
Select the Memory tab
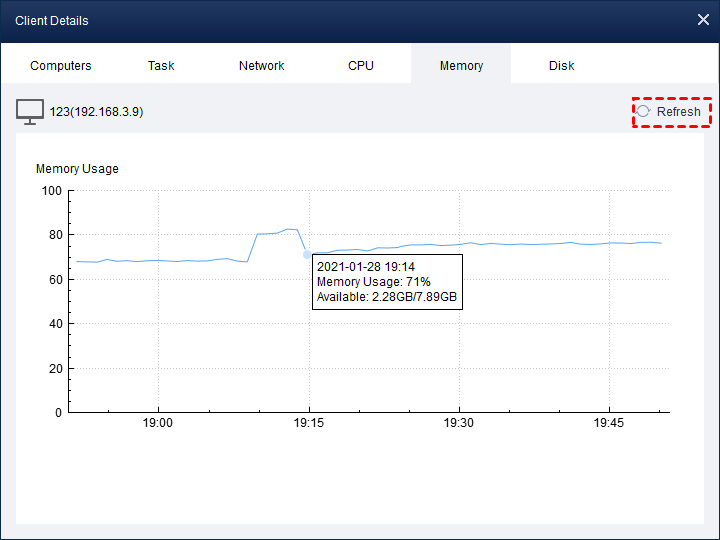point(461,66)
